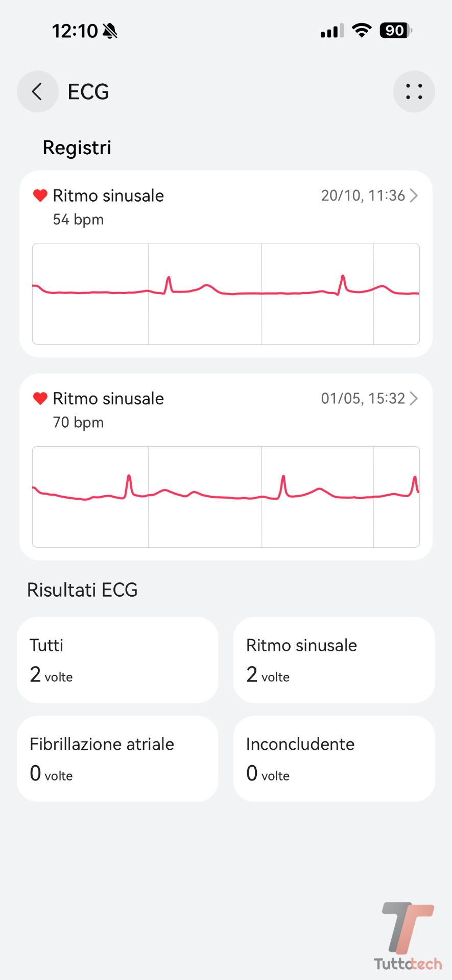The height and width of the screenshot is (980, 452).
Task: Open the four-dot more options menu
Action: pos(414,92)
